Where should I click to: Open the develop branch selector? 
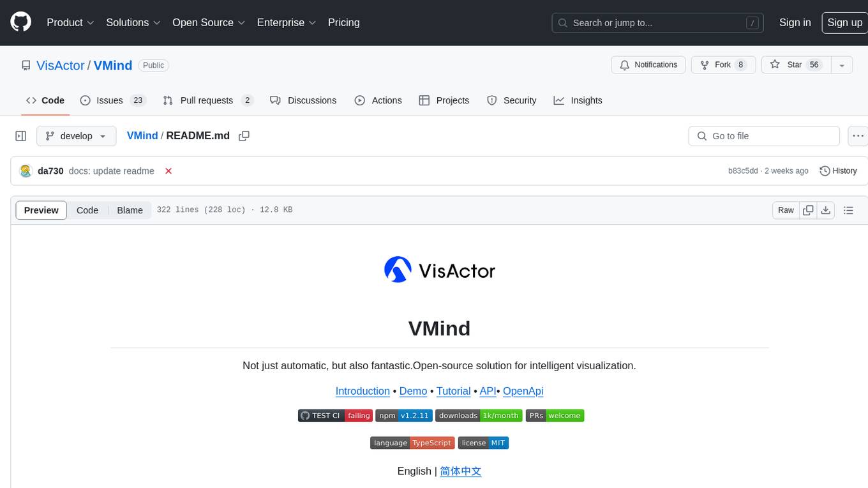pyautogui.click(x=77, y=136)
